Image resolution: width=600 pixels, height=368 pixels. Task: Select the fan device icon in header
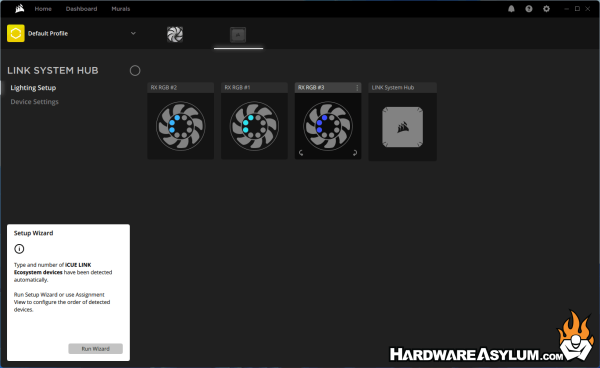tap(175, 34)
